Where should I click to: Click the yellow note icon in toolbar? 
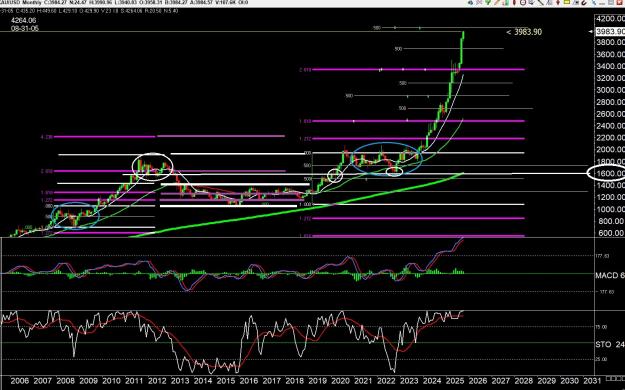point(567,2)
